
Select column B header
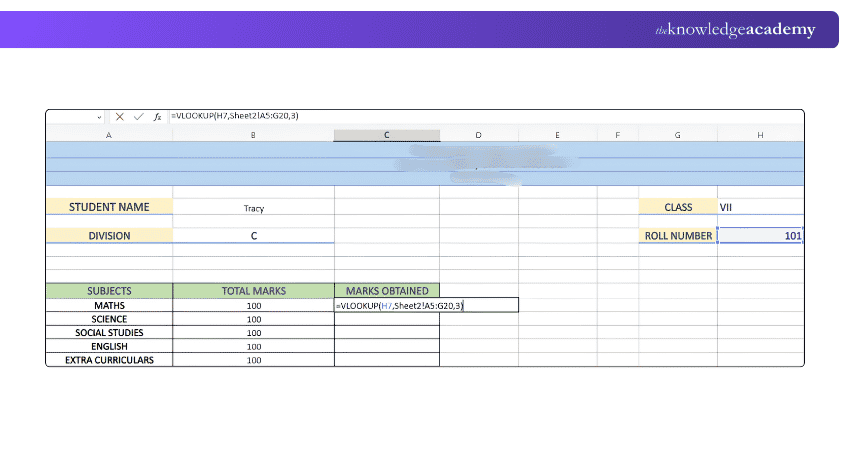pos(253,135)
